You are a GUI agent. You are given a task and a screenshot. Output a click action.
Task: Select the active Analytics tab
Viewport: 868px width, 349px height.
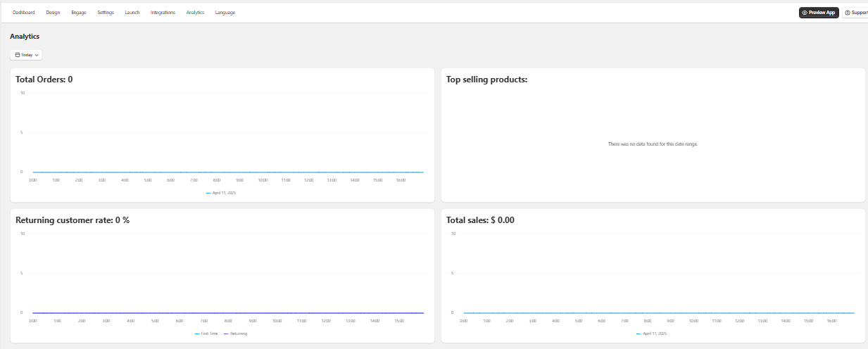point(195,13)
